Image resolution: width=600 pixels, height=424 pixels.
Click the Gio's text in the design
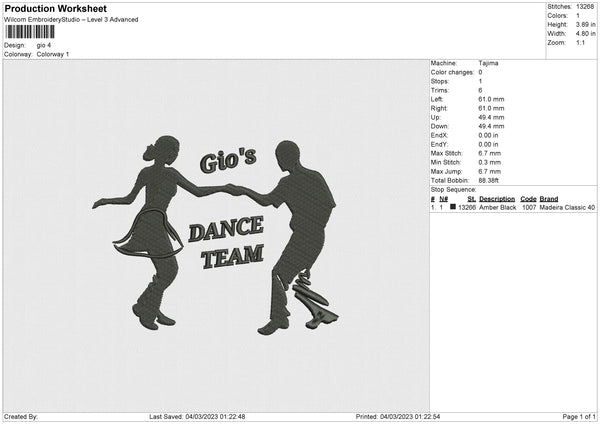coord(228,161)
